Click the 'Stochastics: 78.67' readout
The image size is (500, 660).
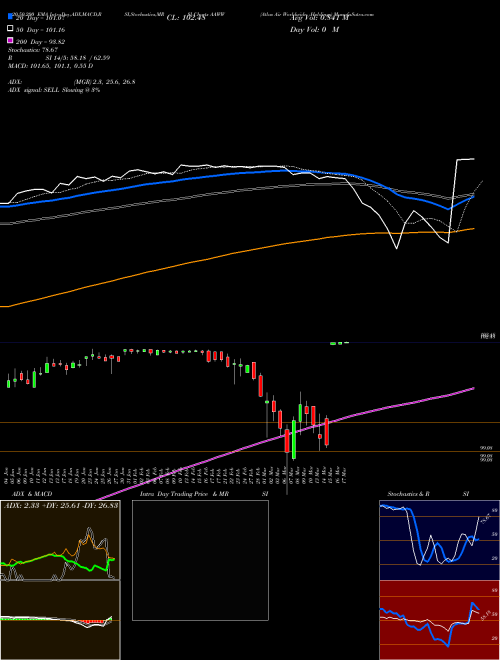pos(33,50)
